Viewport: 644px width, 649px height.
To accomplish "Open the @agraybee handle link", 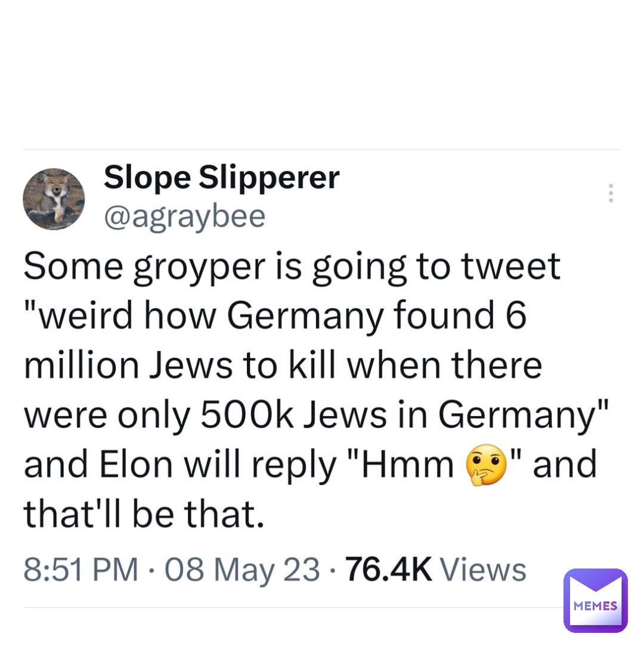I will [x=184, y=218].
